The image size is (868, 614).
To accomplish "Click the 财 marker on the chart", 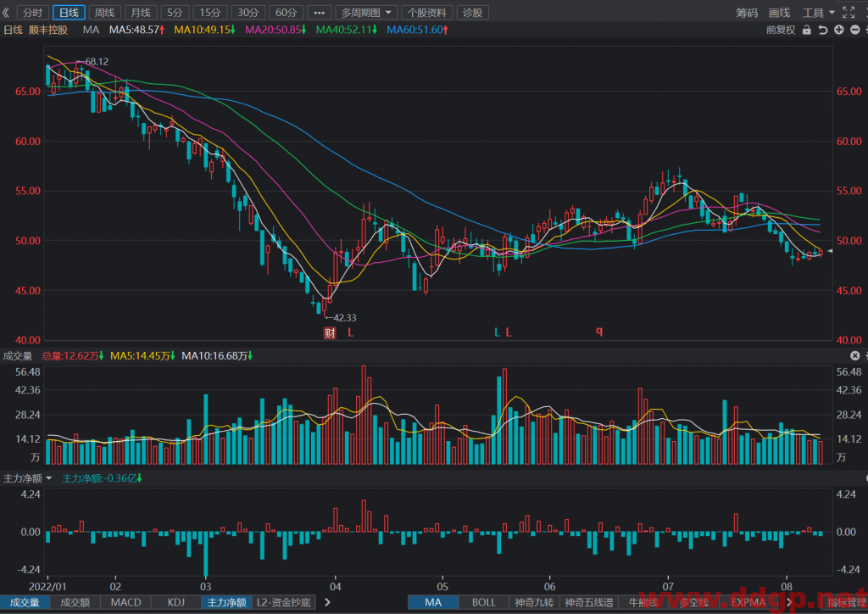I will [x=330, y=332].
